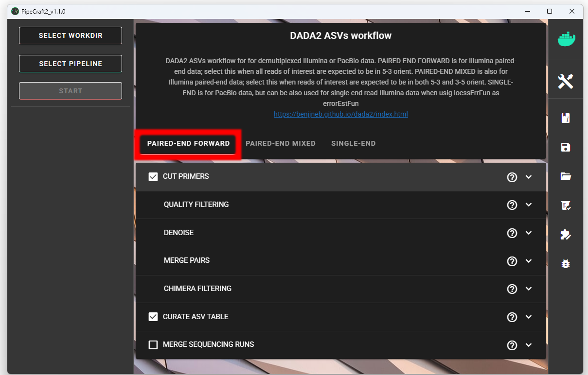The width and height of the screenshot is (588, 375).
Task: Expand the MERGE SEQUENCING RUNS panel chevron
Action: pos(528,345)
